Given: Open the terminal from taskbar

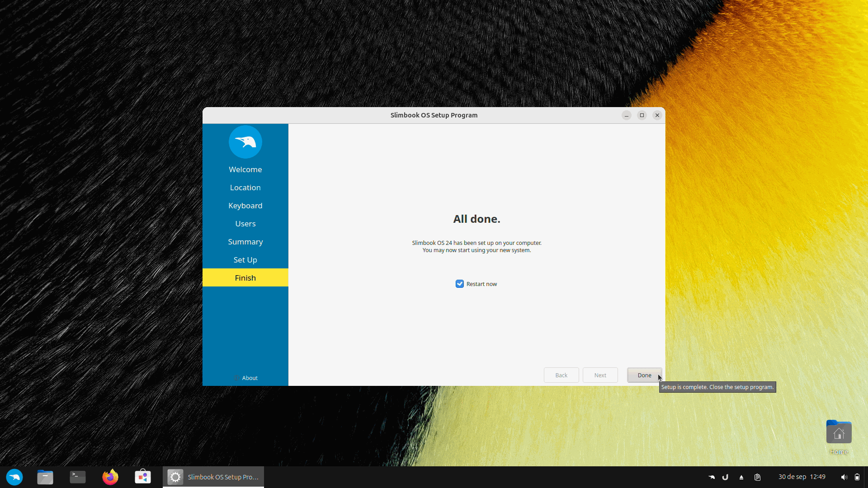Looking at the screenshot, I should (x=78, y=477).
